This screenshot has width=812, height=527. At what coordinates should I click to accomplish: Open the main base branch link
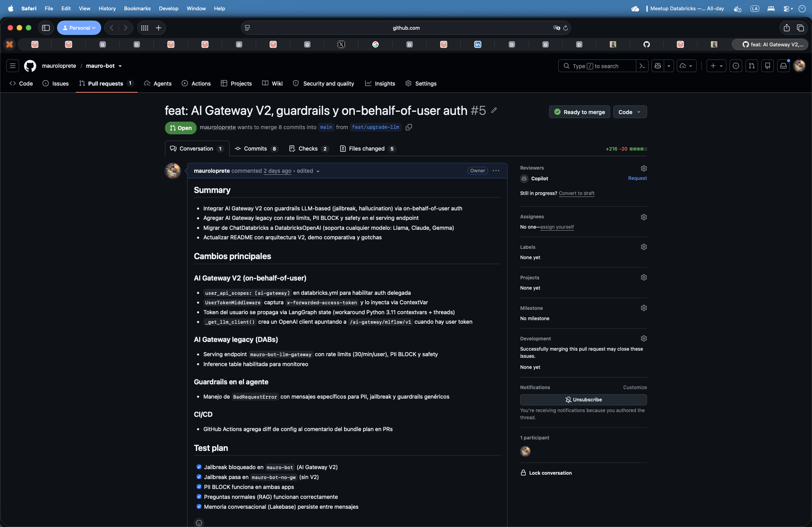click(x=326, y=127)
